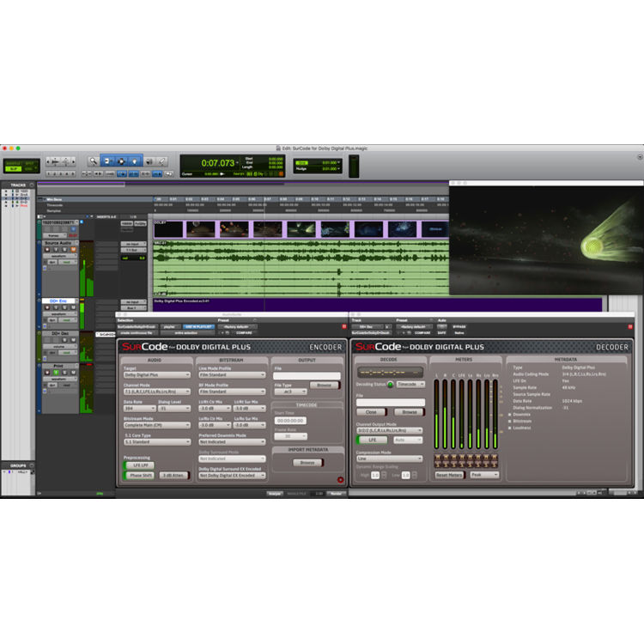The width and height of the screenshot is (644, 644).
Task: Open the Channel Output Mode dropdown
Action: [389, 430]
